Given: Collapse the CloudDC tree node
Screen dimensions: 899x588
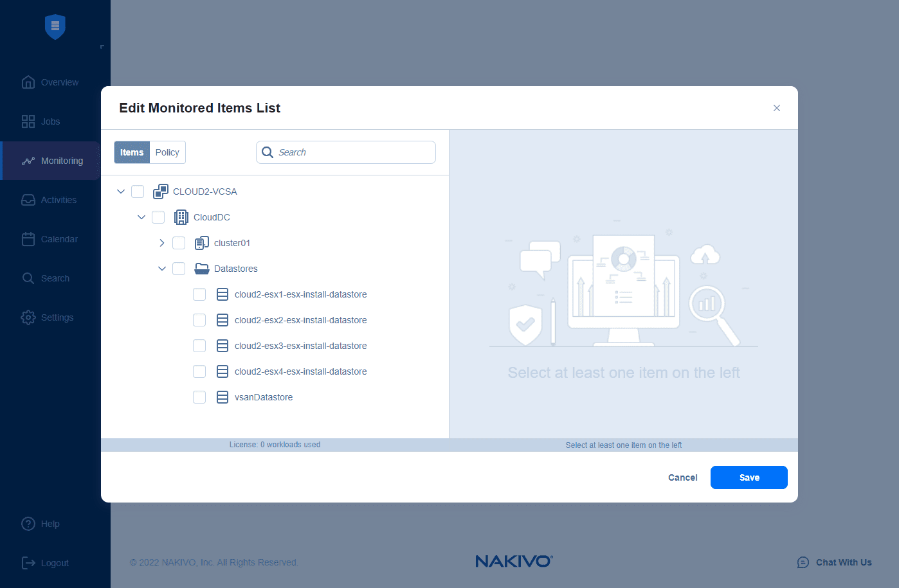Looking at the screenshot, I should tap(141, 217).
